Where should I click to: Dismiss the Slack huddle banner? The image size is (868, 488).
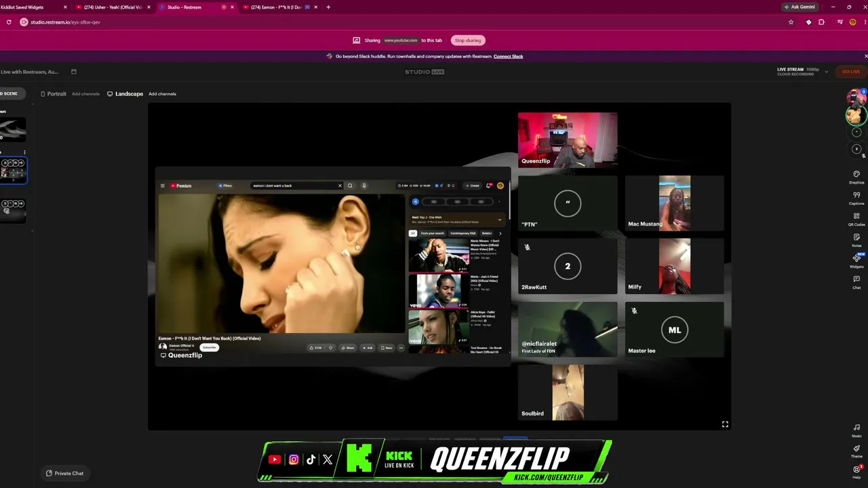(x=865, y=56)
